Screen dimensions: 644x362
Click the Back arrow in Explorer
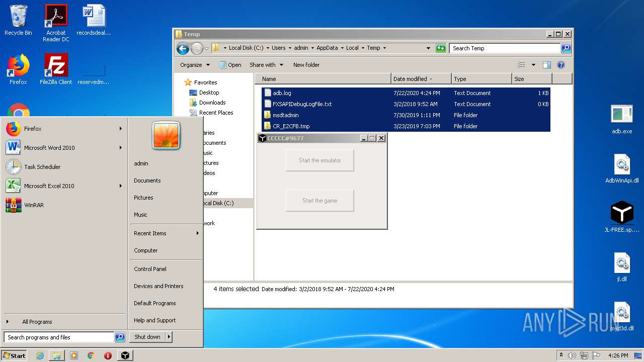(x=183, y=48)
